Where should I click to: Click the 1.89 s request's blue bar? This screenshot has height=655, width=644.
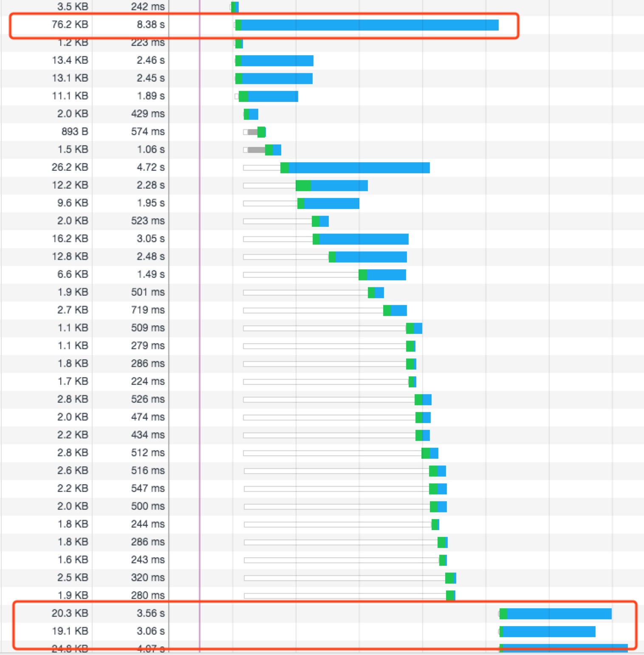pyautogui.click(x=273, y=96)
